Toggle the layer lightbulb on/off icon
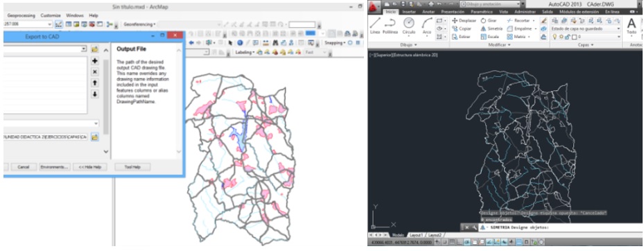Screen dimensions: 644x251 click(555, 37)
